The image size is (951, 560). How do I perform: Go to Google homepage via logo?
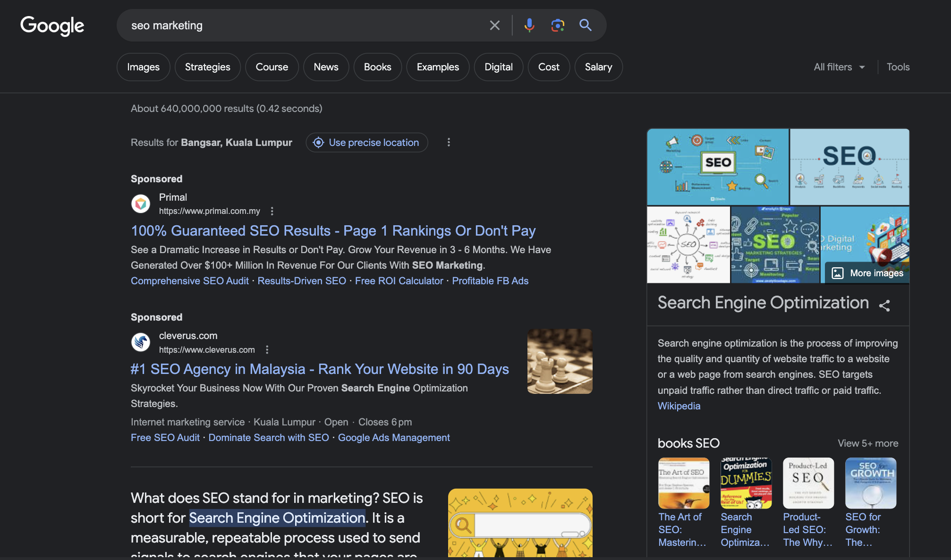[x=52, y=25]
